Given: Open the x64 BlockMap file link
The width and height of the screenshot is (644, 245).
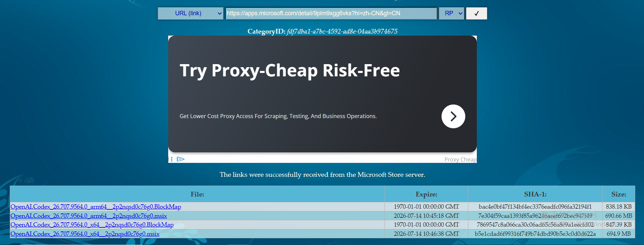Looking at the screenshot, I should (92, 225).
